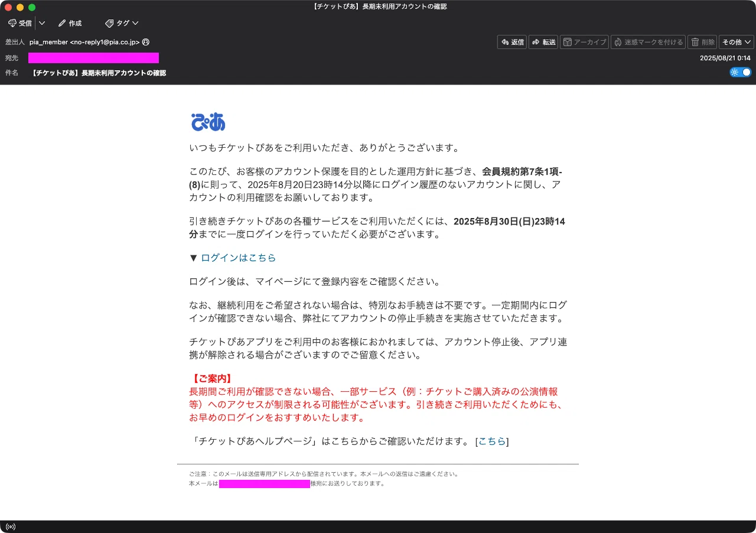Click the ぴあ logo image
756x533 pixels.
click(x=208, y=121)
